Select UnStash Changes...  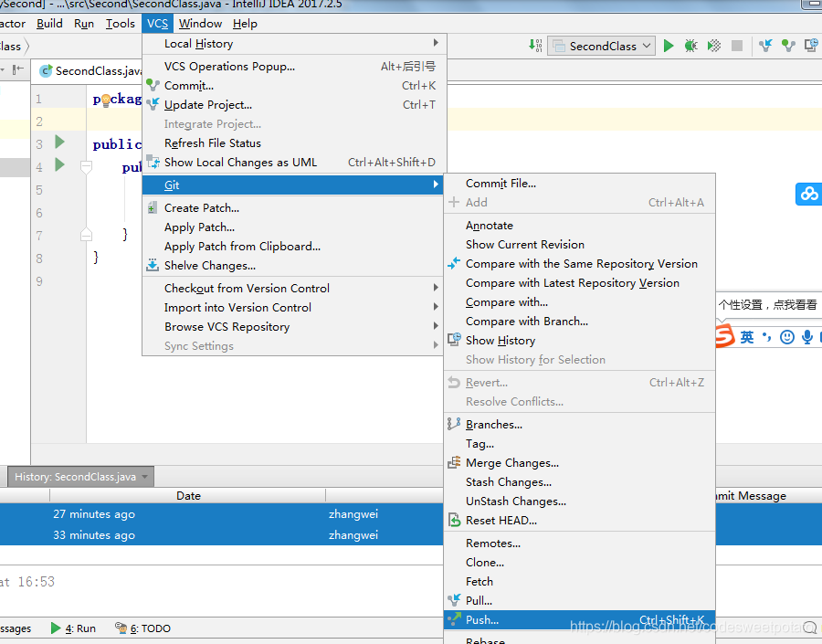[579, 501]
